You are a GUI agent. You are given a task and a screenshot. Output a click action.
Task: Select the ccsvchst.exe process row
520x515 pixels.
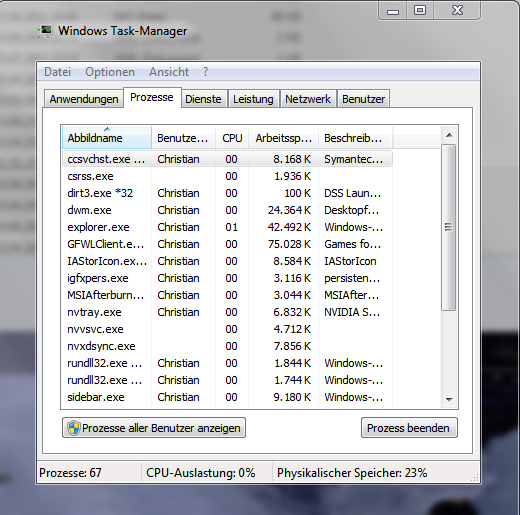coord(227,159)
